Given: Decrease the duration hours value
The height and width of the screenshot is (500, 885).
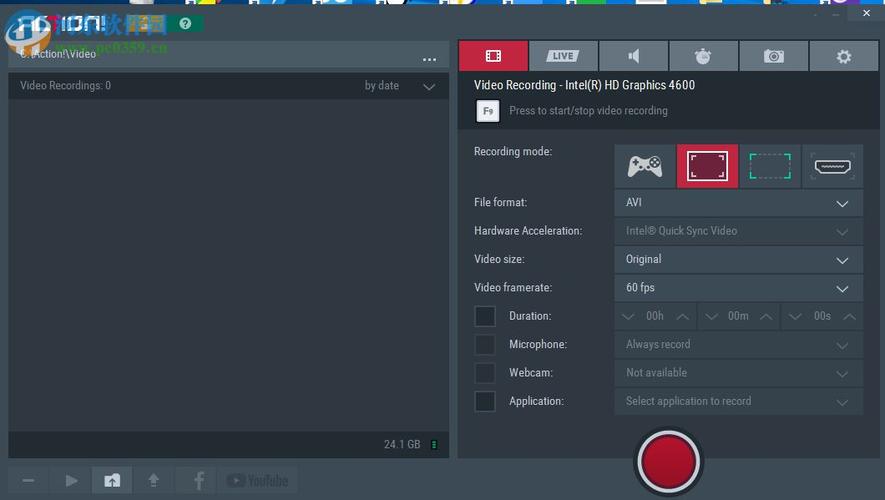Looking at the screenshot, I should pos(628,317).
